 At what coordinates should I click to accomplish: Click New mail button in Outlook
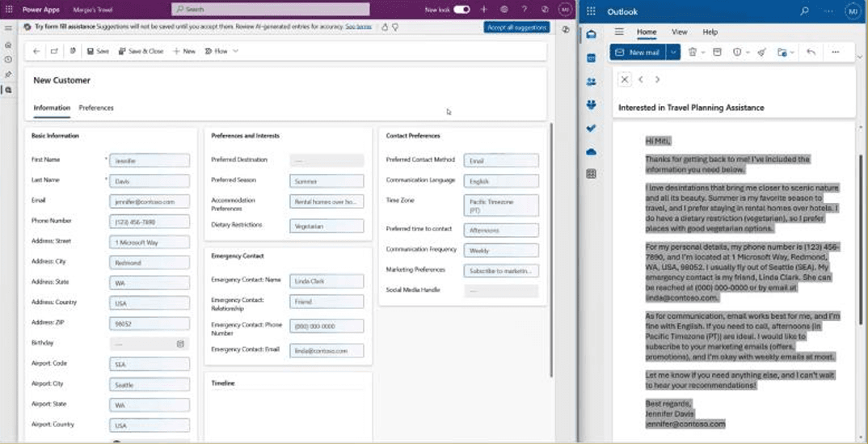click(638, 52)
